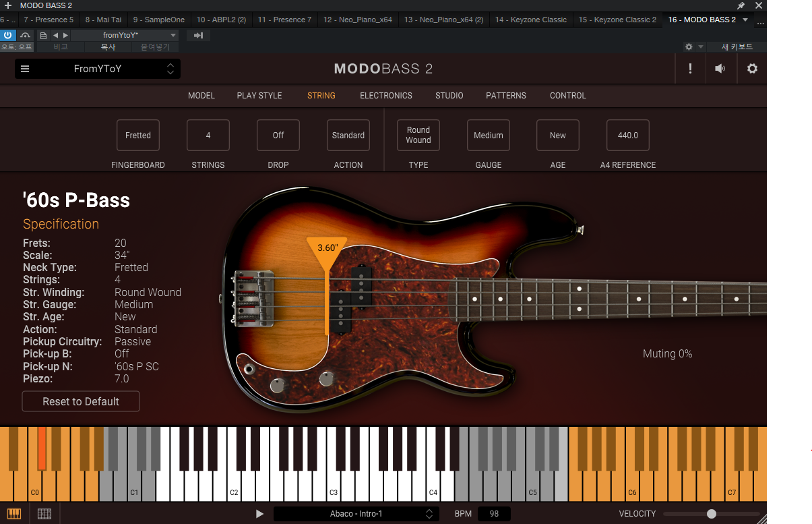Open the dropdown beside 16 - MODO BASS 2
Viewport: 812px width, 524px height.
click(x=745, y=20)
